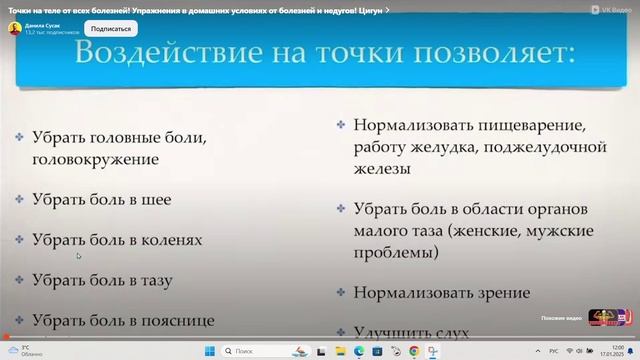640x360 pixels.
Task: Open the Windows Start menu
Action: click(210, 351)
